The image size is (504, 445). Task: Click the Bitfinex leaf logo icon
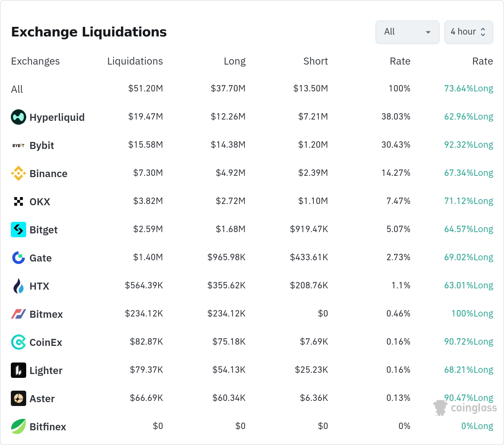click(x=19, y=426)
